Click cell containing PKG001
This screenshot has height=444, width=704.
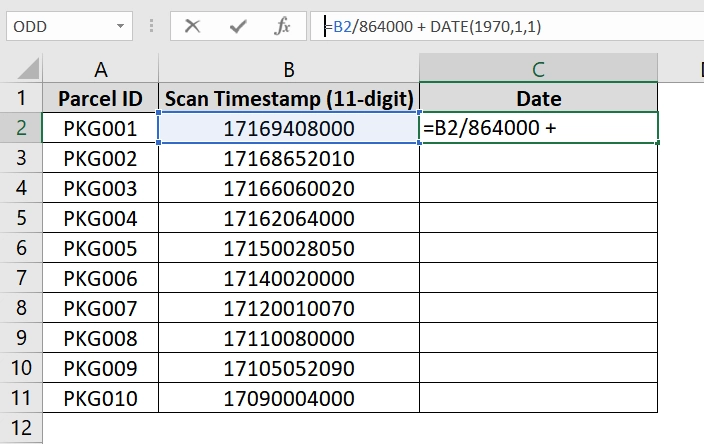(101, 128)
